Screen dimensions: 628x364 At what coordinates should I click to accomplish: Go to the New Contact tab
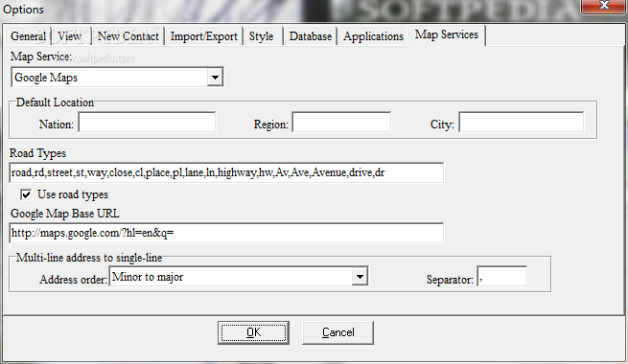click(x=128, y=36)
